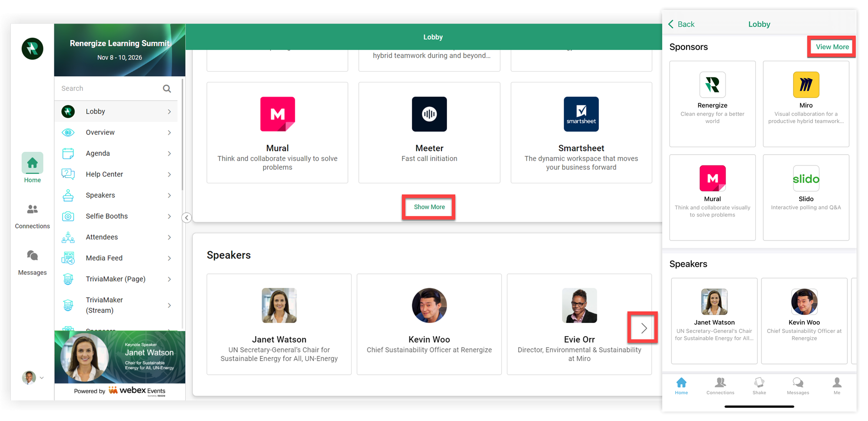Open Evie Orr's speaker card photo
This screenshot has width=868, height=421.
(x=579, y=305)
